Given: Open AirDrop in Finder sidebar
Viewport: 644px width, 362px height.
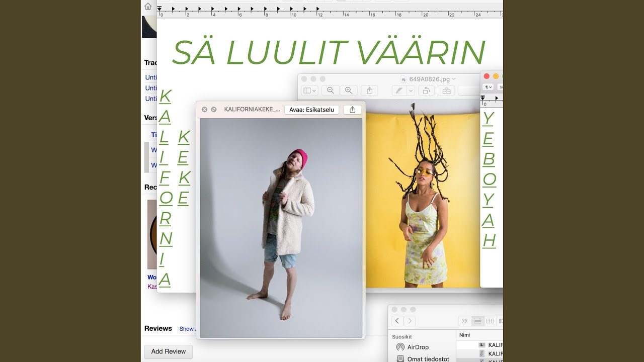Looking at the screenshot, I should pyautogui.click(x=413, y=347).
